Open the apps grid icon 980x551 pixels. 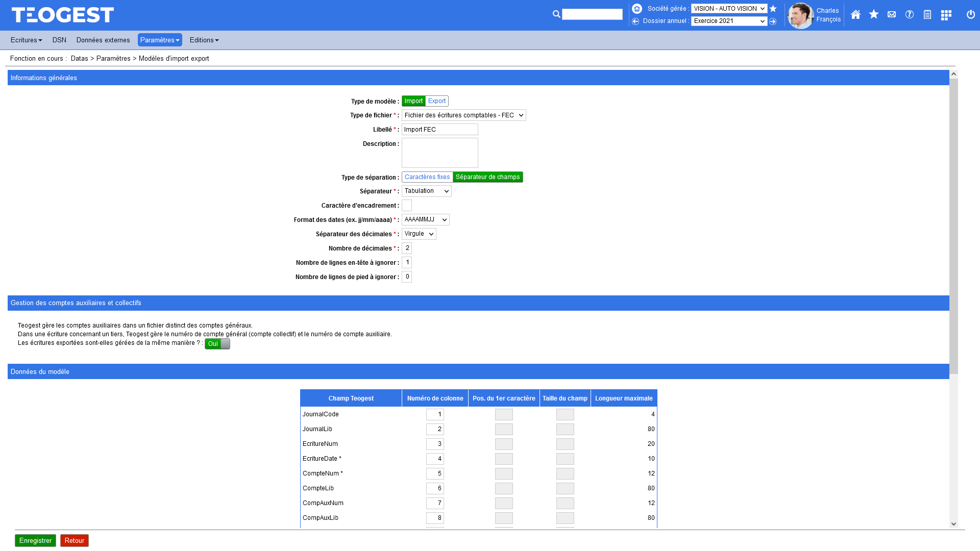coord(946,15)
